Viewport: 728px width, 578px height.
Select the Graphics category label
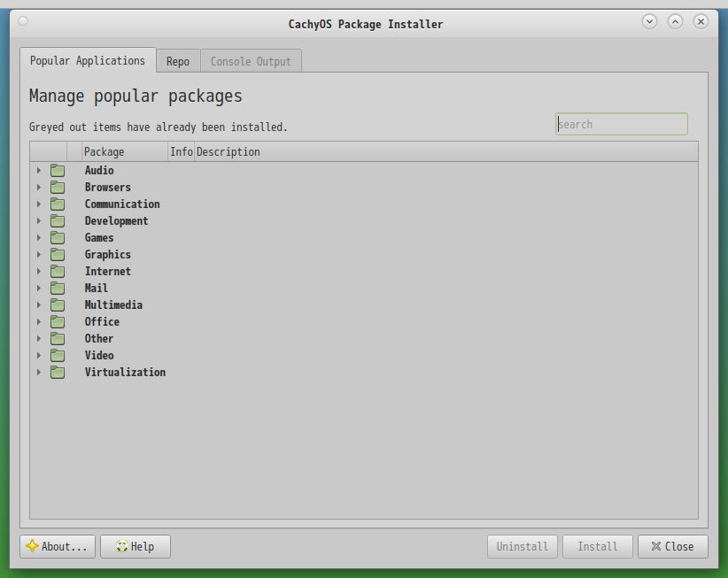pos(108,255)
